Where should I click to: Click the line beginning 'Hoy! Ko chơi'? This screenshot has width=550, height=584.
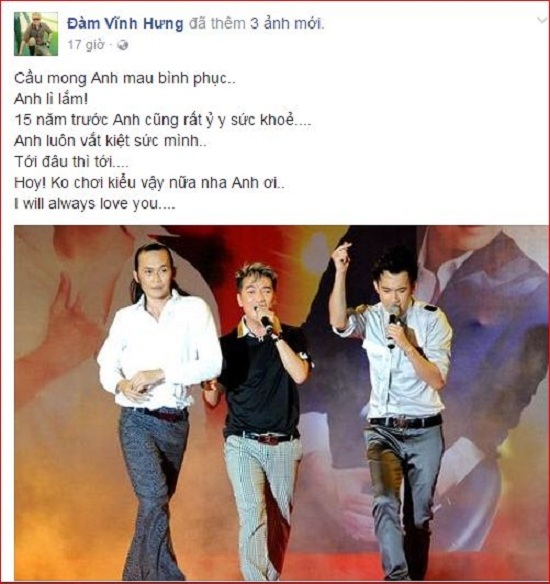(149, 183)
